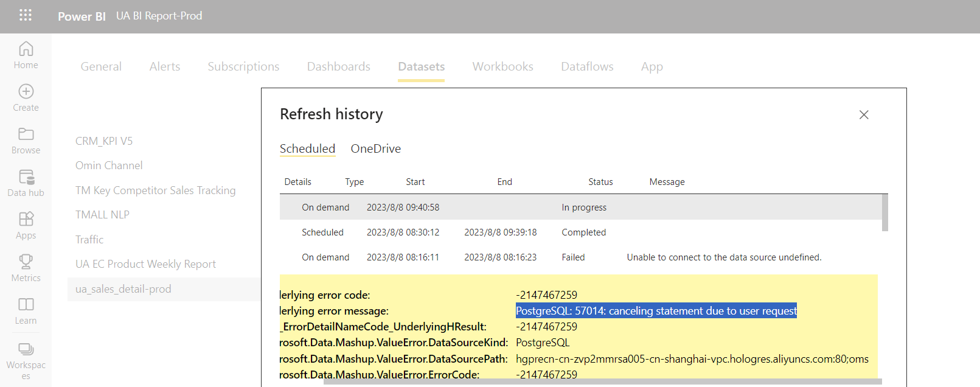980x387 pixels.
Task: Open the Omin Channel dataset
Action: 109,166
